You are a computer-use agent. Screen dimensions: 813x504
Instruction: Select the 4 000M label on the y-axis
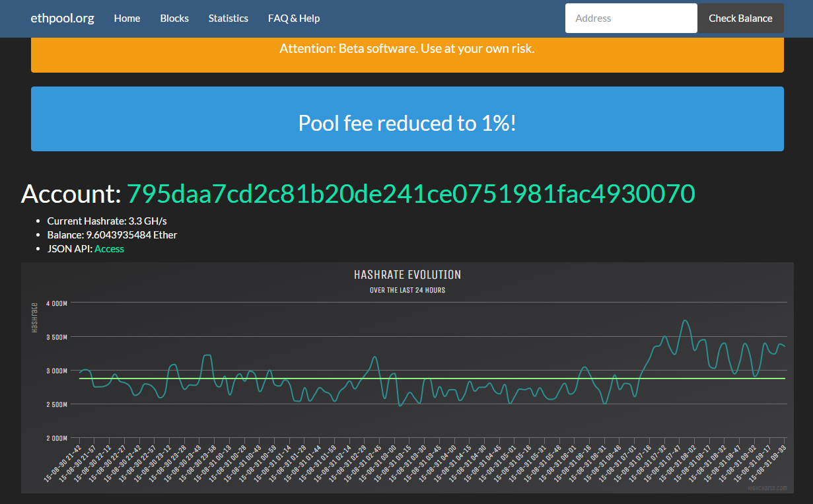click(55, 303)
